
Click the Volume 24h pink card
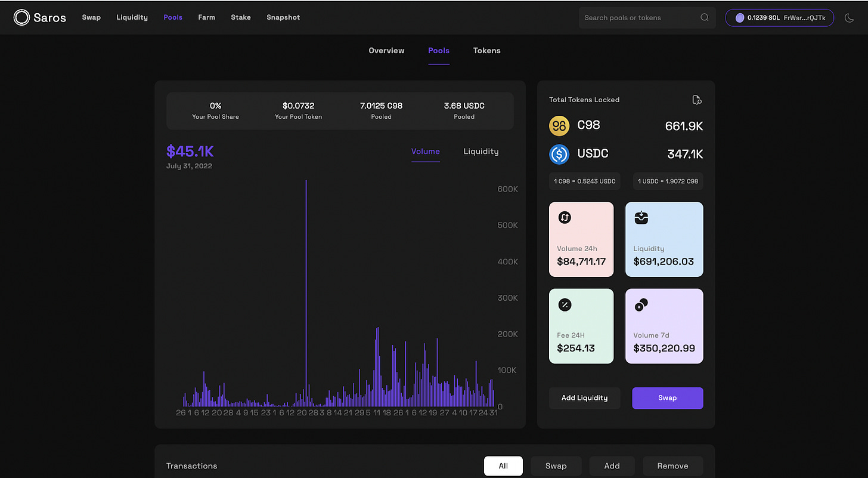581,239
